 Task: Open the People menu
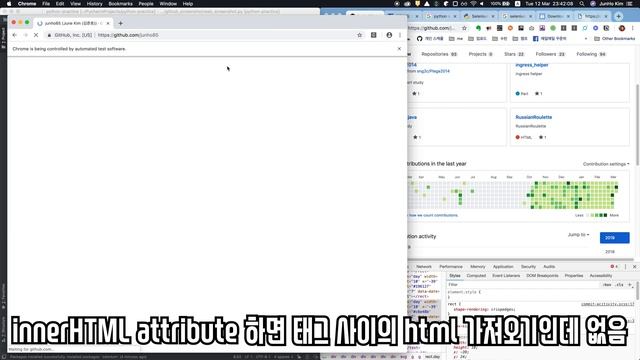[146, 4]
